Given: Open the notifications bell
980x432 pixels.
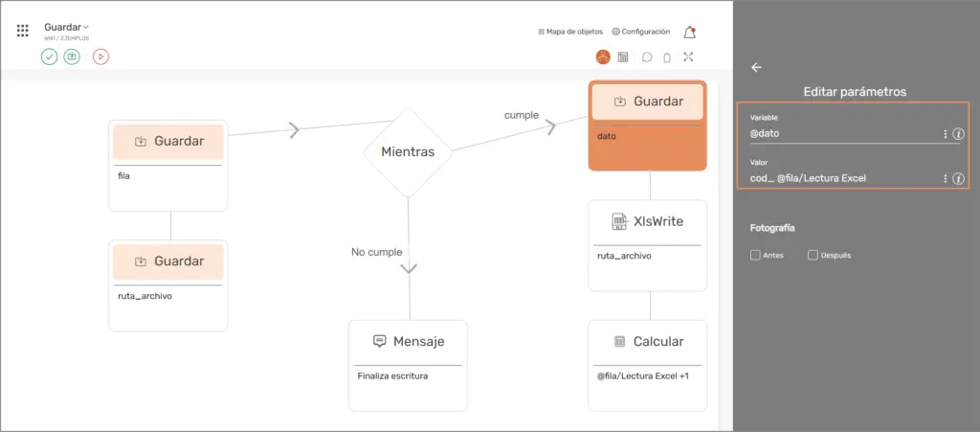Looking at the screenshot, I should [689, 32].
